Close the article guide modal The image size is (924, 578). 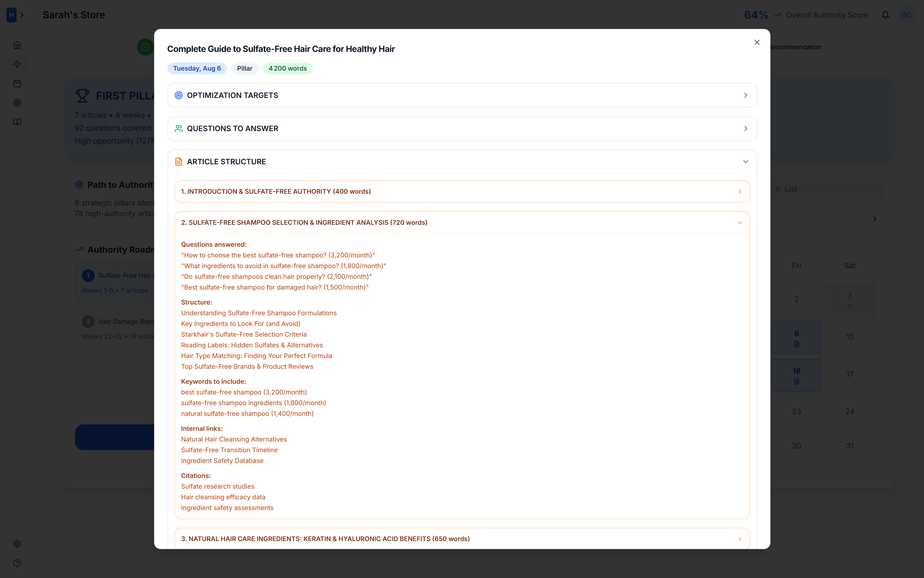tap(757, 43)
